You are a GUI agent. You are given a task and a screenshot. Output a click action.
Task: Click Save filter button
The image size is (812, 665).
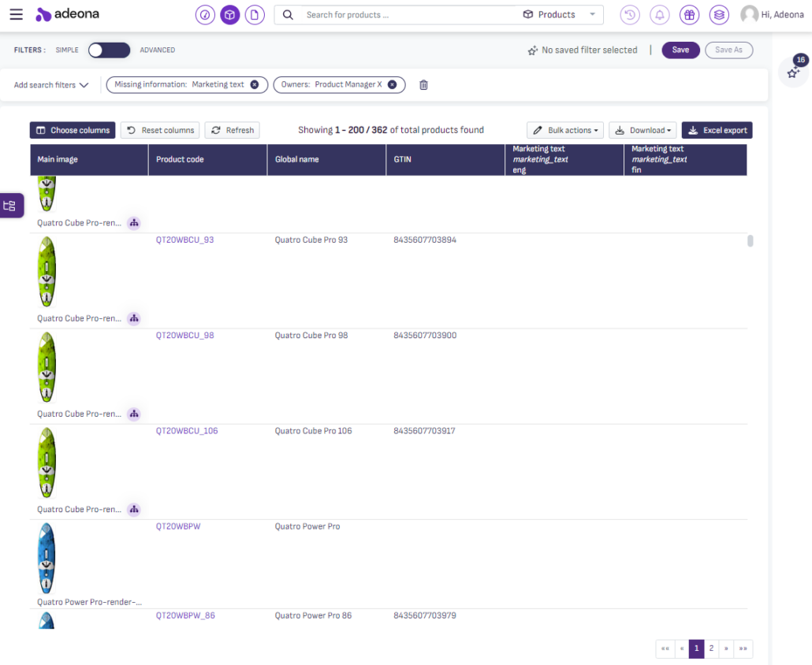point(680,50)
